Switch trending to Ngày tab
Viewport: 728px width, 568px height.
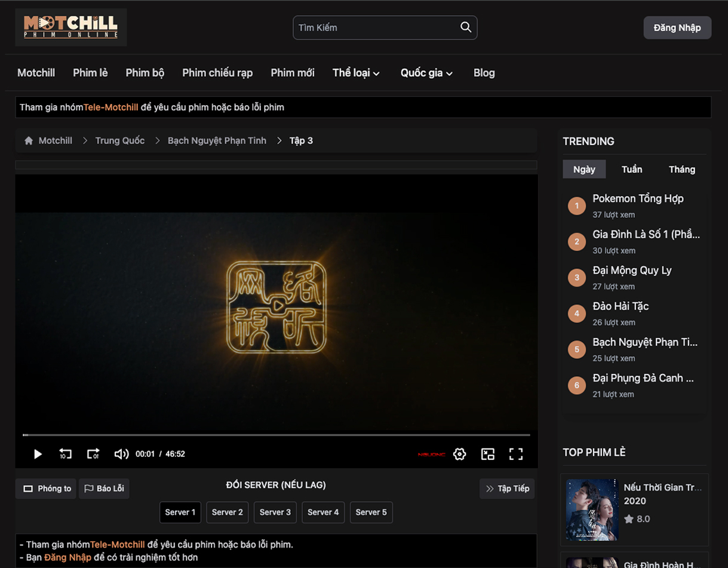click(x=584, y=169)
